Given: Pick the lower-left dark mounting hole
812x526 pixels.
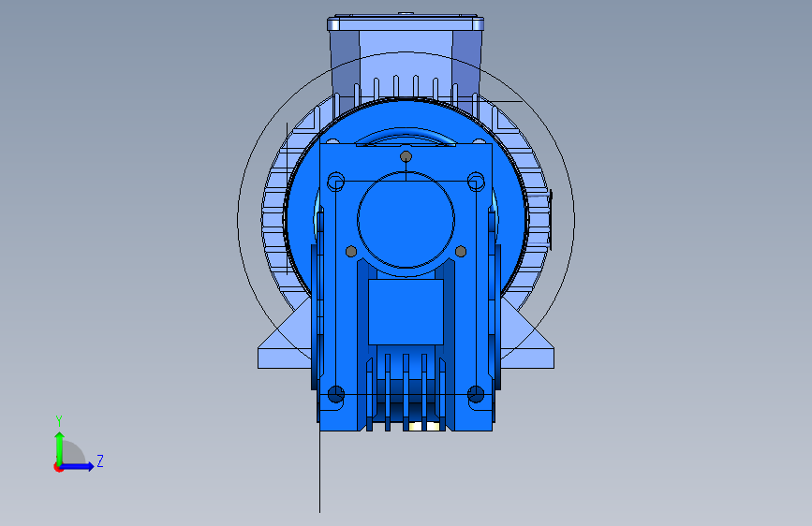Looking at the screenshot, I should coord(336,394).
